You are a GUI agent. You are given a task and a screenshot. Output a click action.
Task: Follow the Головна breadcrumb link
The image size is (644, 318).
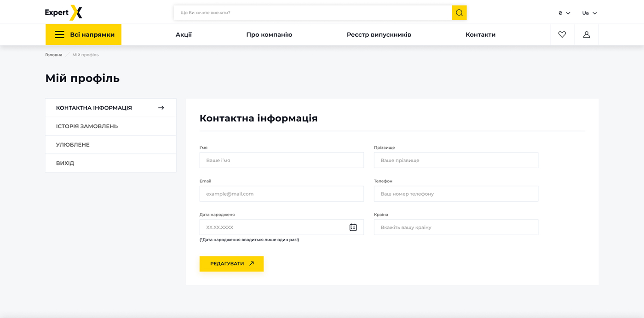53,55
